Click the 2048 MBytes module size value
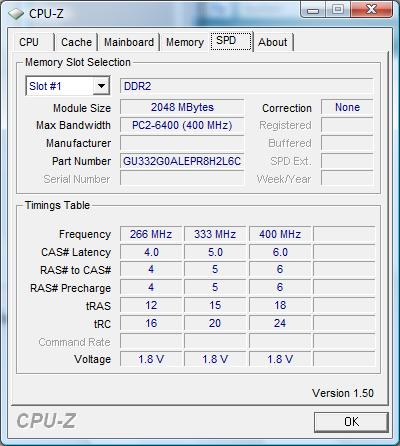The width and height of the screenshot is (400, 446). [x=182, y=107]
